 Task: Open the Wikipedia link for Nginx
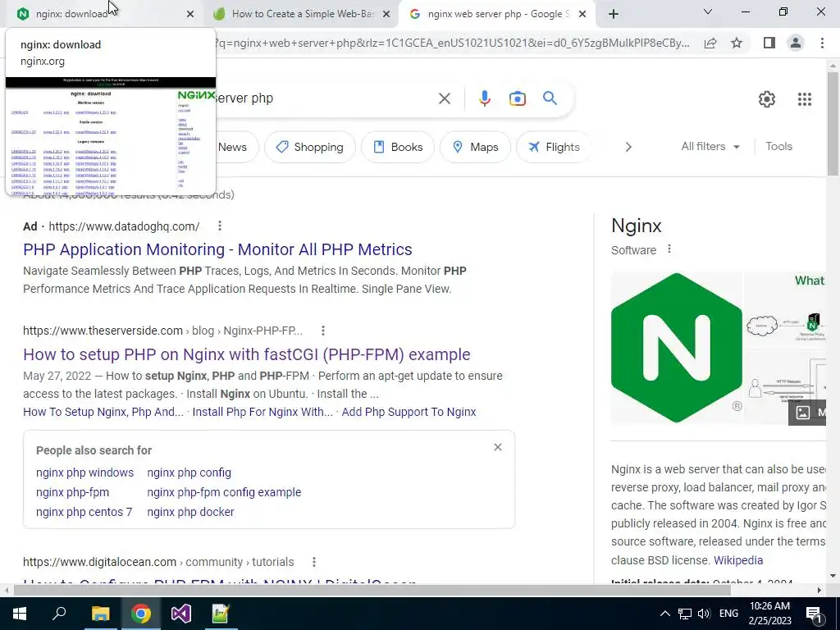(x=738, y=560)
